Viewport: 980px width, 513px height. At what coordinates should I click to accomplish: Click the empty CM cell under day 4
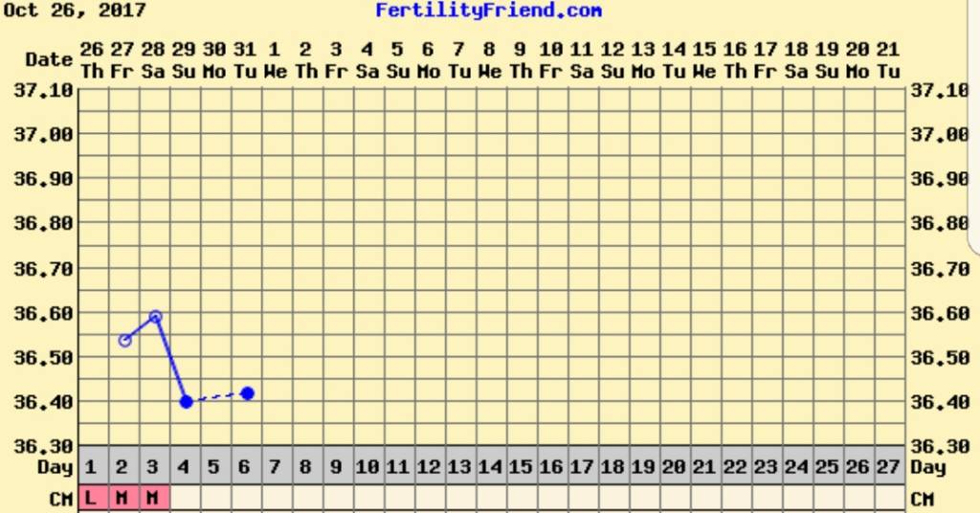[186, 498]
